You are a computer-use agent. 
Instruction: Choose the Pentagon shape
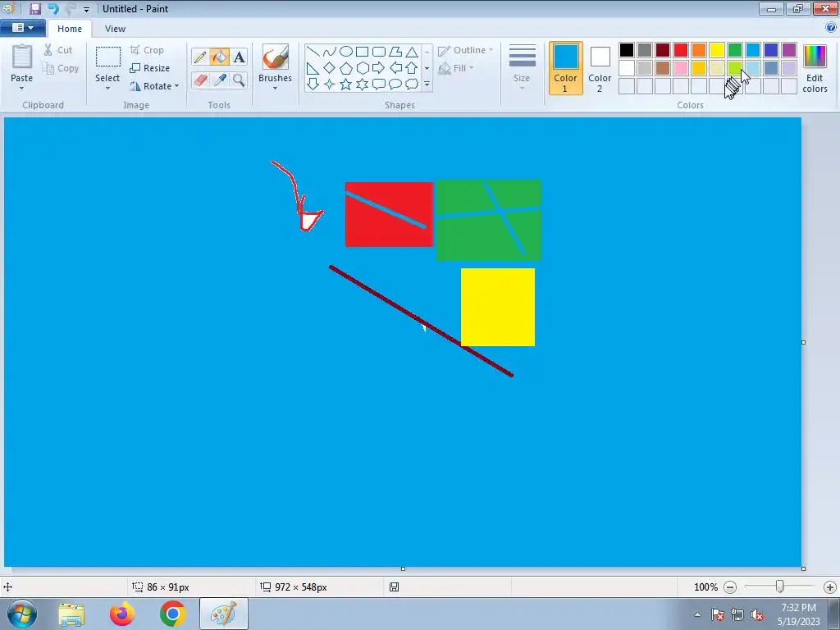pyautogui.click(x=346, y=68)
